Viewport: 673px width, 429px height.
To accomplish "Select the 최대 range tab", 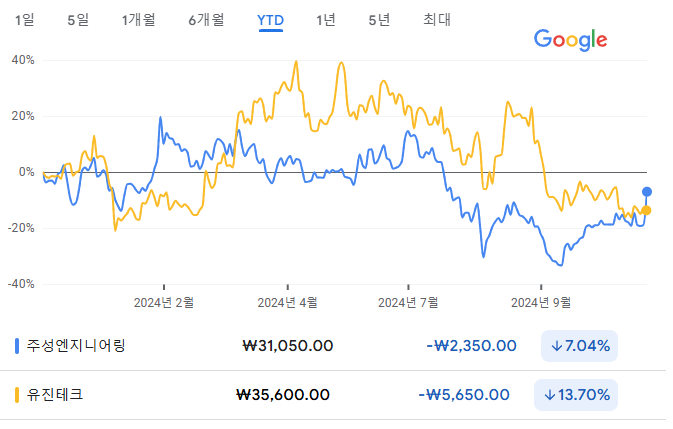I will (x=437, y=20).
